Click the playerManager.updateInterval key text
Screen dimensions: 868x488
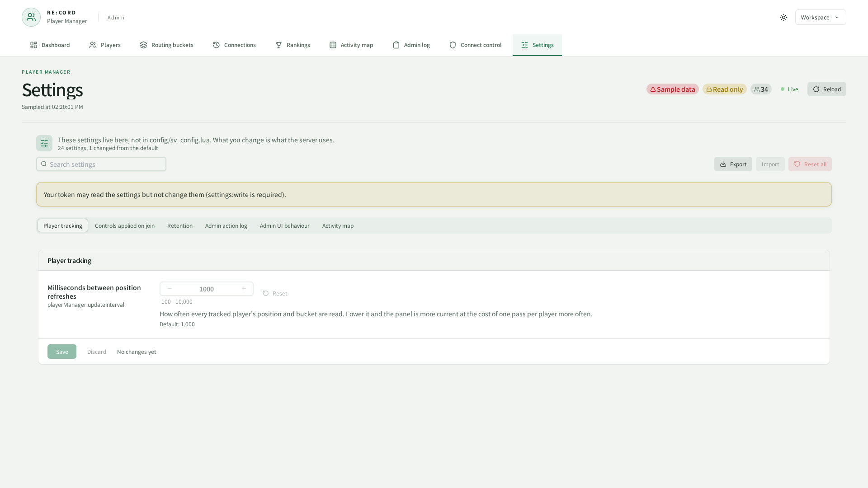86,305
